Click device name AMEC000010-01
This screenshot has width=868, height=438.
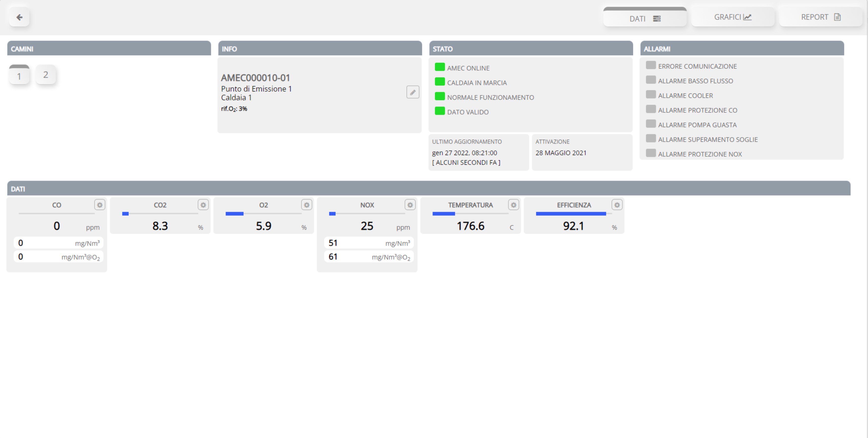click(x=256, y=78)
